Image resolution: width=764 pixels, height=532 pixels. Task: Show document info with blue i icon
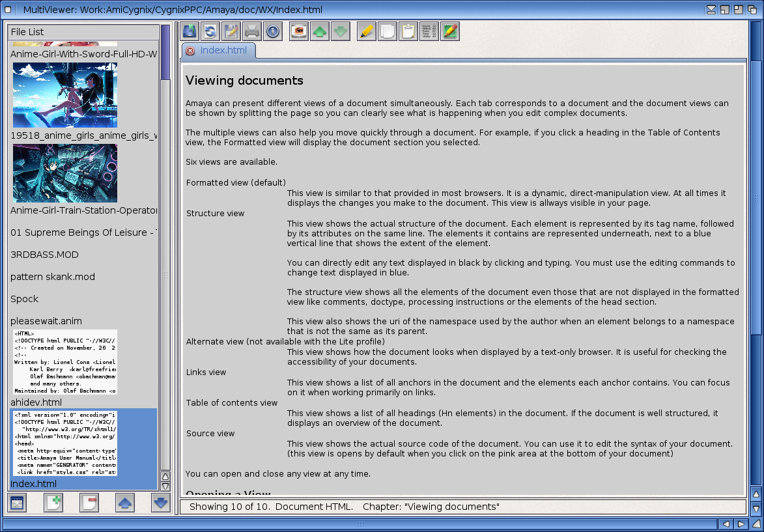click(x=273, y=32)
